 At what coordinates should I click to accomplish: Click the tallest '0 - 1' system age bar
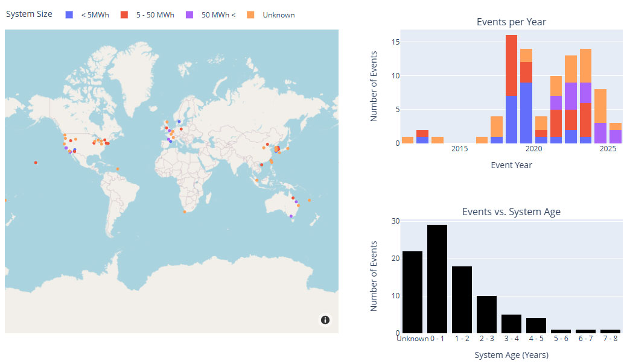(x=437, y=279)
